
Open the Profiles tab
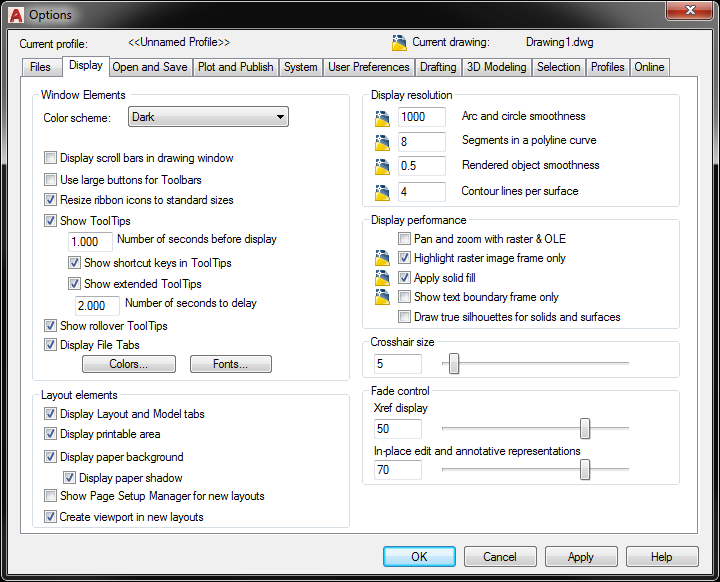[x=608, y=67]
